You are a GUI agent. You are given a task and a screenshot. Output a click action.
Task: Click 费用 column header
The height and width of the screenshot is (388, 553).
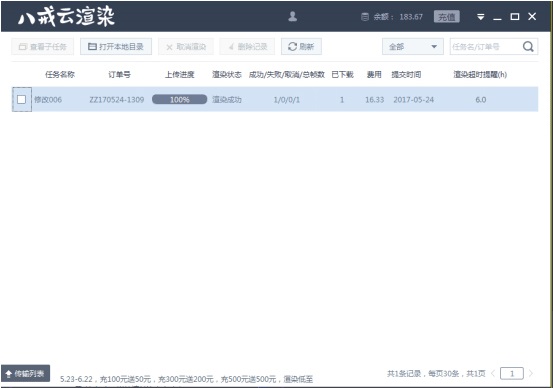[374, 74]
